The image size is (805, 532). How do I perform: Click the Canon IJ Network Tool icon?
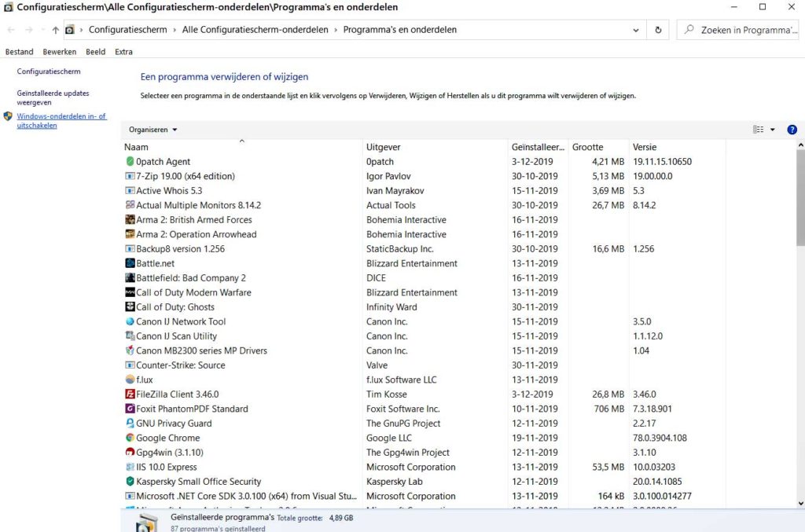[x=130, y=321]
